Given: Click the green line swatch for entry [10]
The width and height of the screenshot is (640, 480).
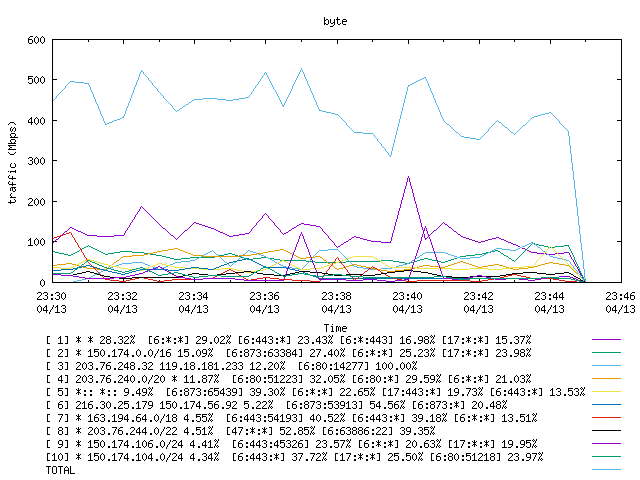Looking at the screenshot, I should [606, 457].
